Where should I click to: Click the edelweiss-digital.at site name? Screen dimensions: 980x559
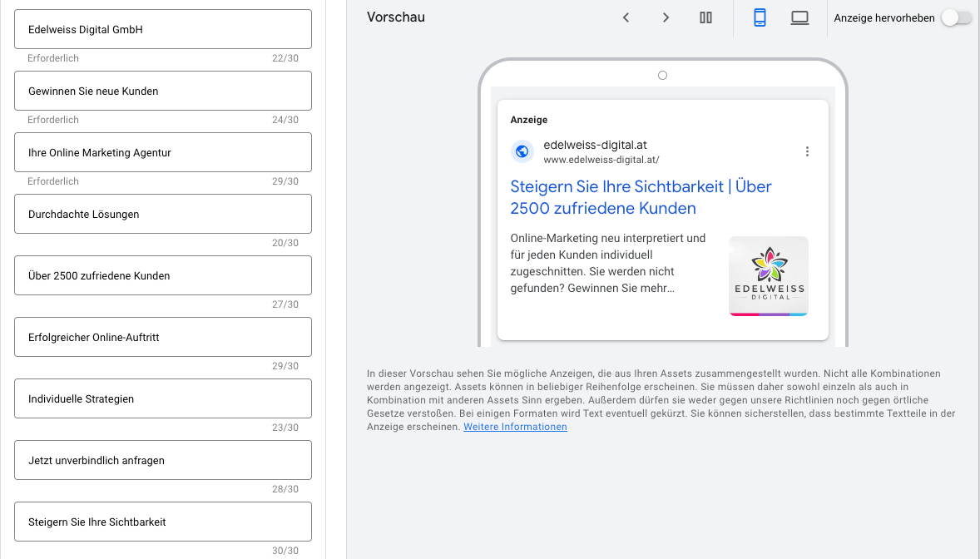(595, 145)
